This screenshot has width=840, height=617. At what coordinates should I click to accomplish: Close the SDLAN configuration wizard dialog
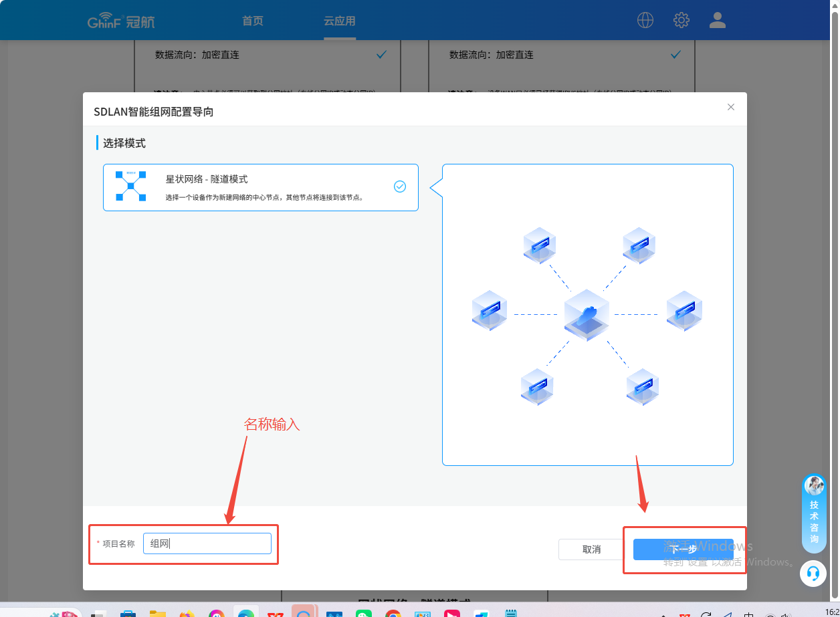tap(731, 107)
